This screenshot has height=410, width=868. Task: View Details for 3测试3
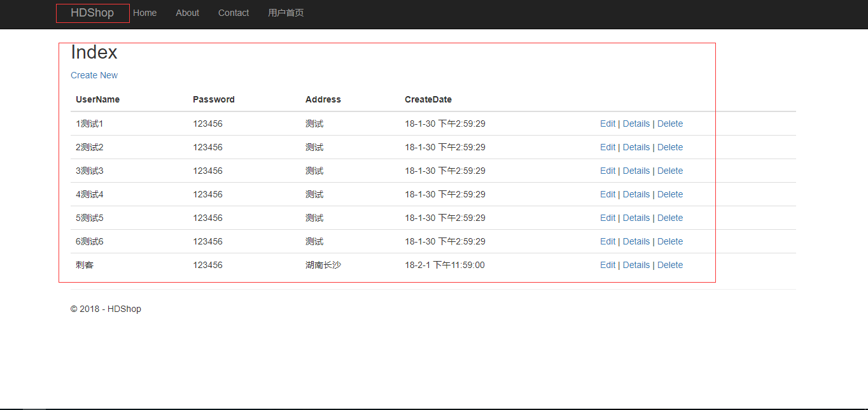tap(636, 171)
